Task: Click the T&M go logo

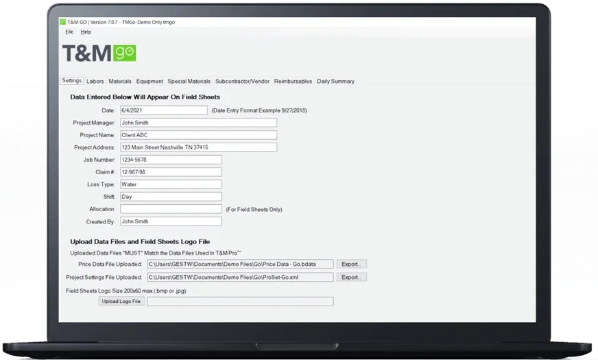Action: pos(99,53)
